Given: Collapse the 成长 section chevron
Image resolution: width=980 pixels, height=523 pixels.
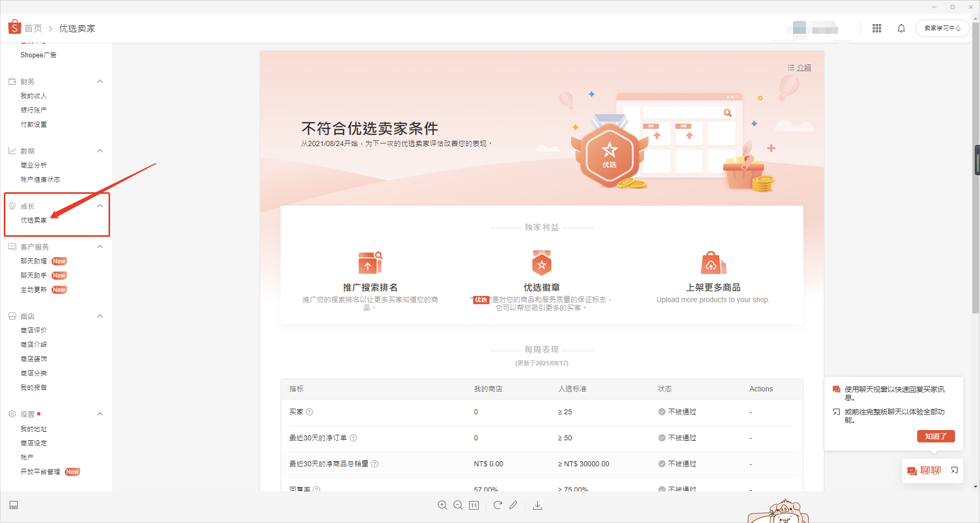Looking at the screenshot, I should (100, 206).
